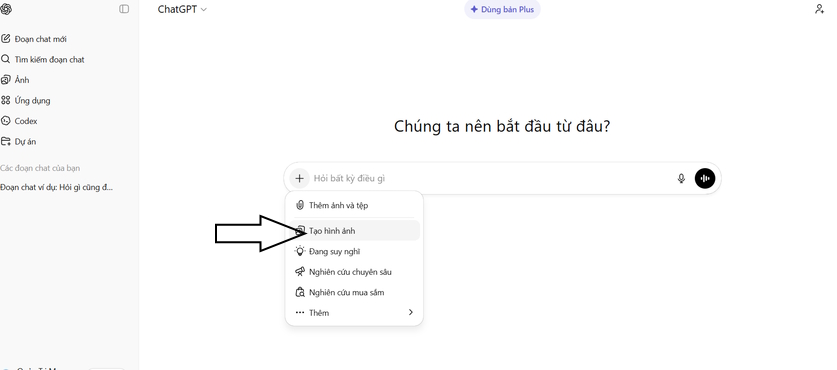This screenshot has height=370, width=837.
Task: Select Tạo hình ảnh from the menu
Action: coord(354,231)
